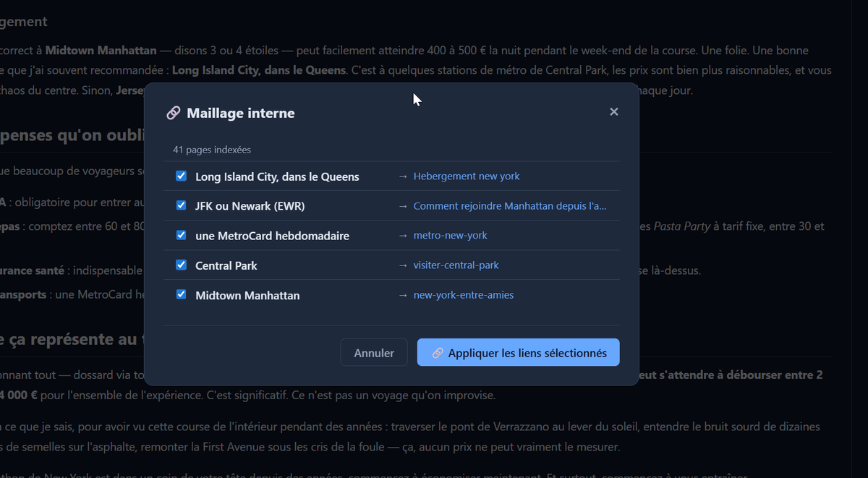Open the metro-new-york link
Image resolution: width=868 pixels, height=478 pixels.
click(x=451, y=236)
